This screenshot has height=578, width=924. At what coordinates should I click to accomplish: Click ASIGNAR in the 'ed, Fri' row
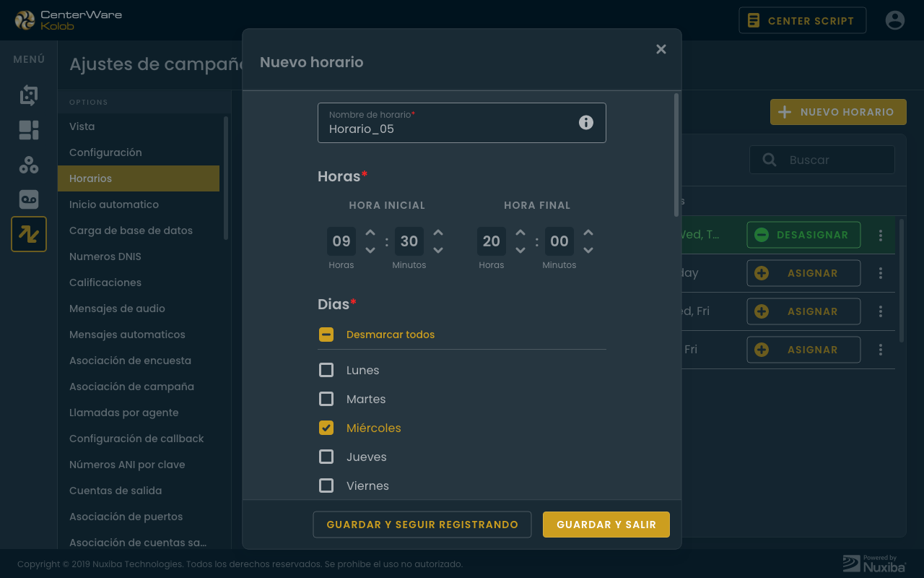tap(803, 311)
